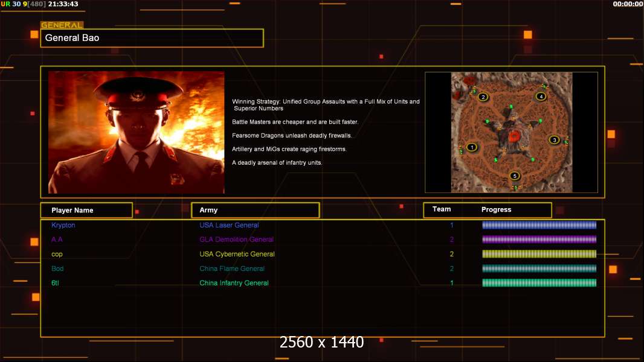The width and height of the screenshot is (644, 362).
Task: Click cop's yellow loading progress bar
Action: pyautogui.click(x=539, y=254)
